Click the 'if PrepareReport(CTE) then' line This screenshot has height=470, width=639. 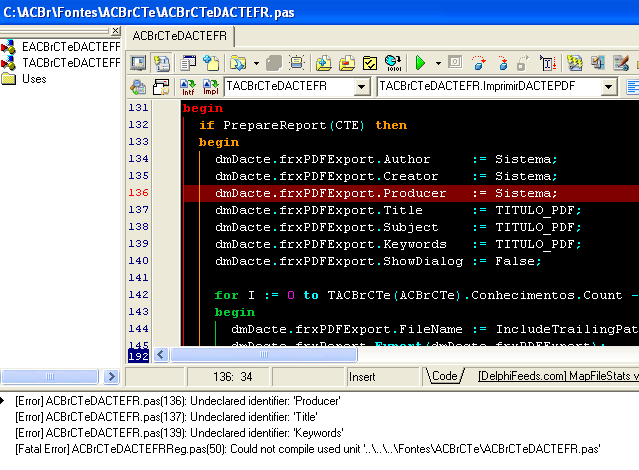pos(302,125)
